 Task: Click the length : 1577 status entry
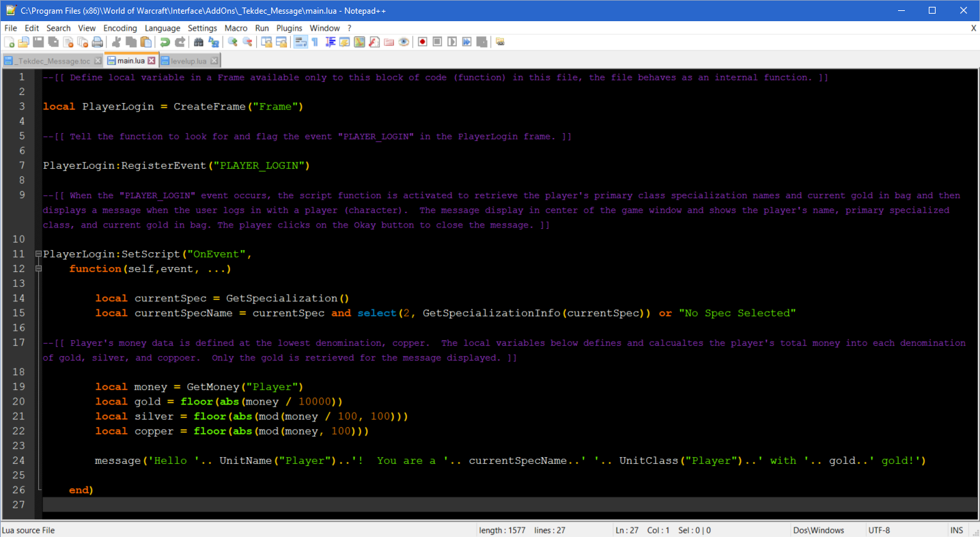point(502,530)
